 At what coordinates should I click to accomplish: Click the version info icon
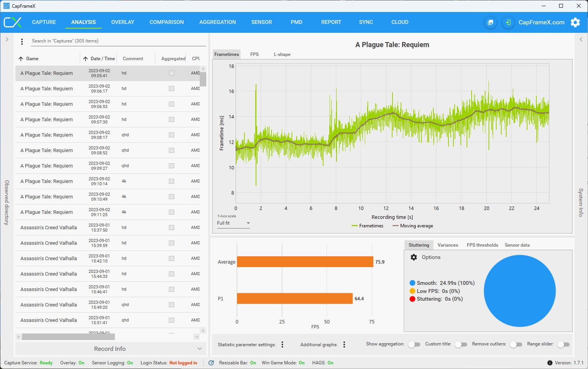coord(550,363)
